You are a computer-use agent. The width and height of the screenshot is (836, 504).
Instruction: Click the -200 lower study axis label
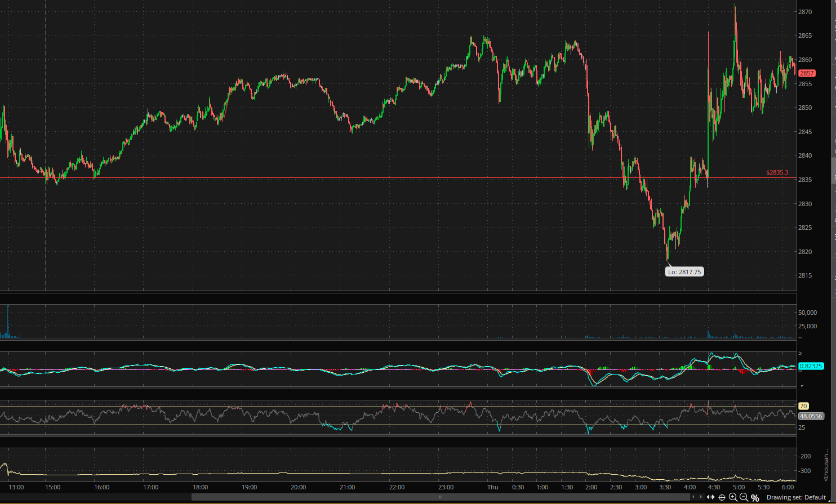805,456
